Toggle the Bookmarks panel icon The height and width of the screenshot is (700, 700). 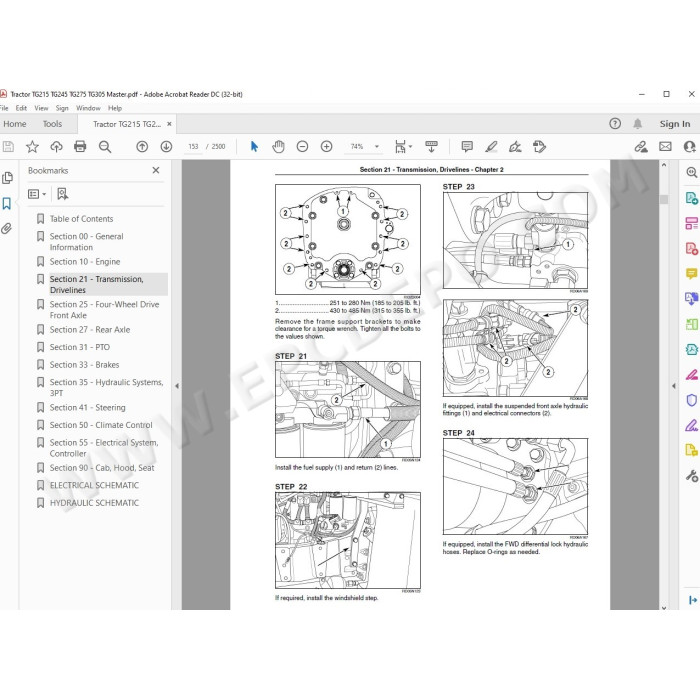click(7, 204)
